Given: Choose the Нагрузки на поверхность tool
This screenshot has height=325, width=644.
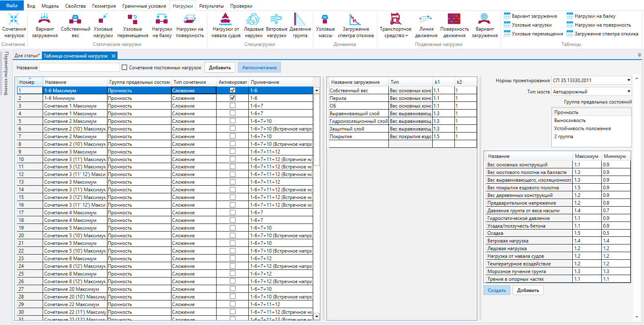Looking at the screenshot, I should (190, 25).
